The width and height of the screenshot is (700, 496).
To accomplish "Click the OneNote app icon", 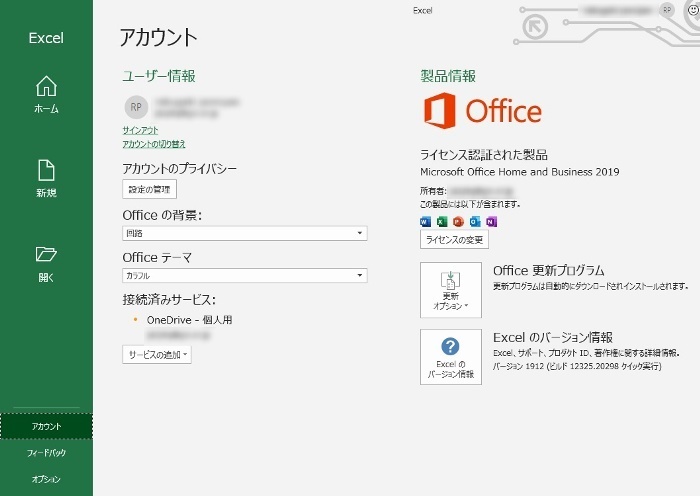I will [x=492, y=221].
